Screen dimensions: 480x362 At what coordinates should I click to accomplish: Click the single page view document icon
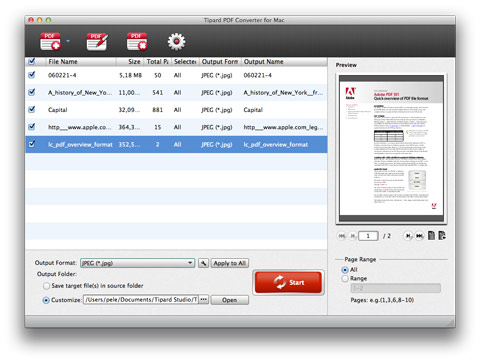431,236
